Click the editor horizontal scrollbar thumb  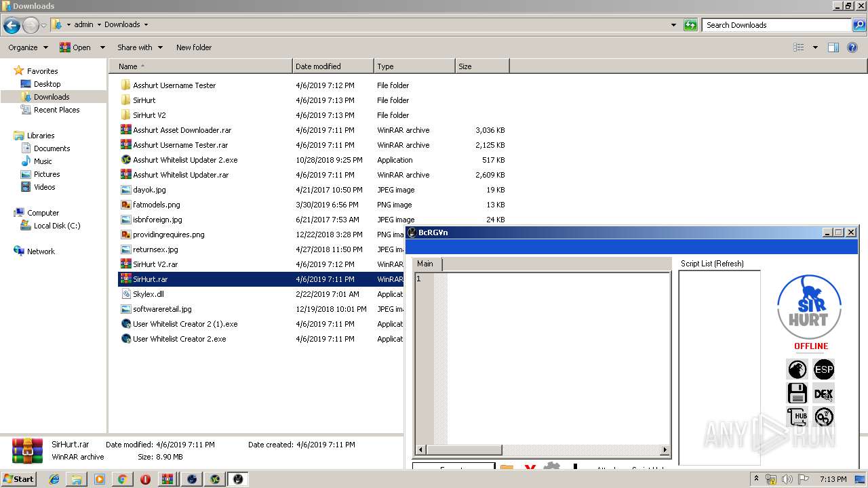click(x=464, y=450)
